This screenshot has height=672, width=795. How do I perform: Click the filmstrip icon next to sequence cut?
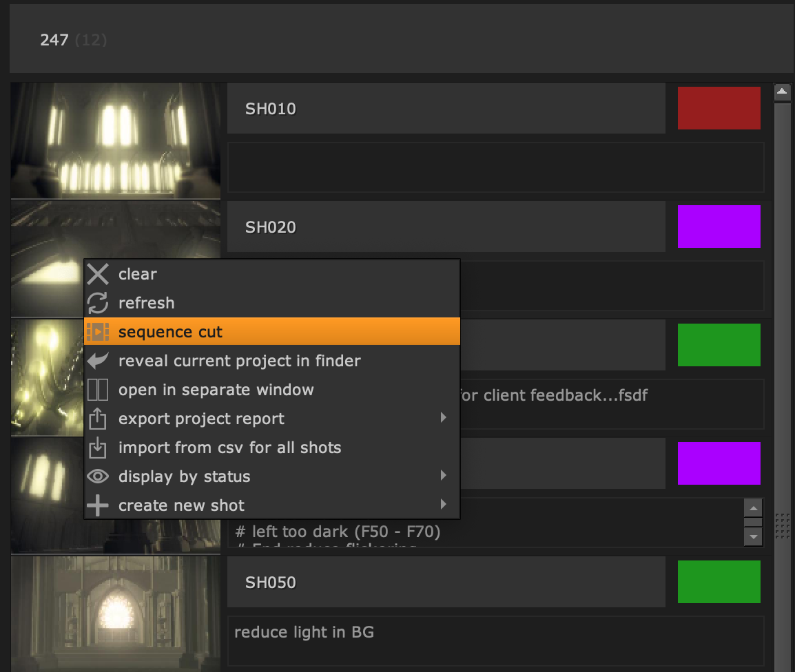pos(97,331)
